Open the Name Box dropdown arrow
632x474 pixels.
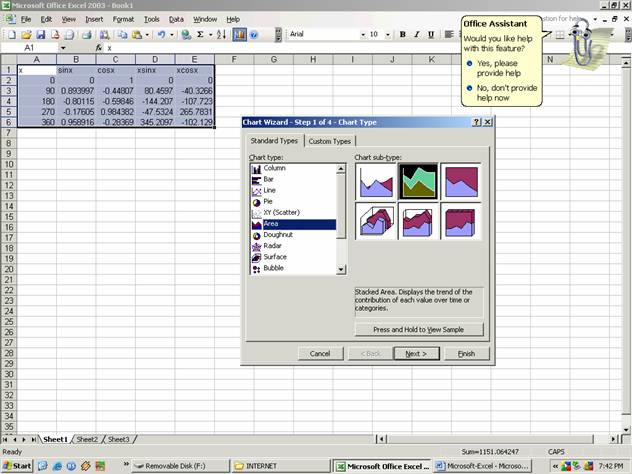(63, 48)
